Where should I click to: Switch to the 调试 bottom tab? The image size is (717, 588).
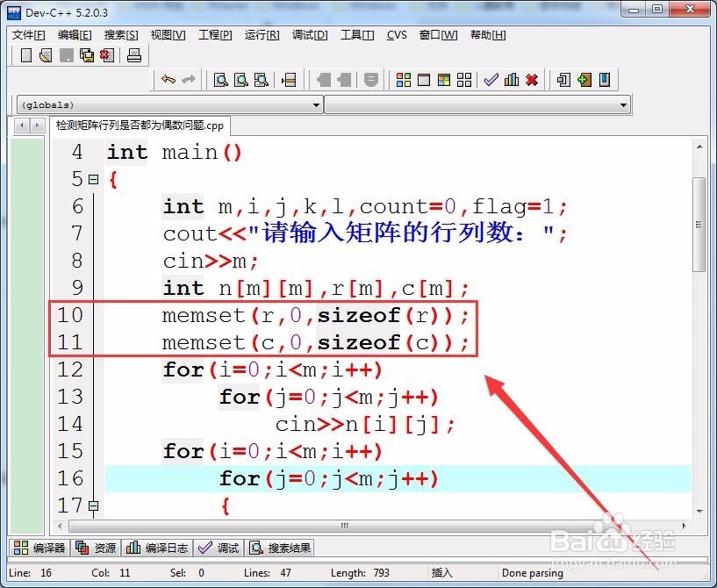pyautogui.click(x=219, y=548)
